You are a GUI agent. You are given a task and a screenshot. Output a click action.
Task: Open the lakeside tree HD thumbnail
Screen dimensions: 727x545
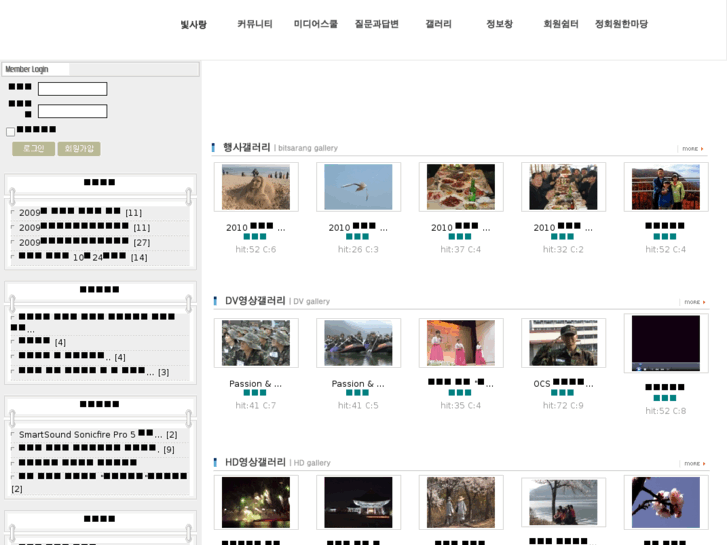coord(563,502)
